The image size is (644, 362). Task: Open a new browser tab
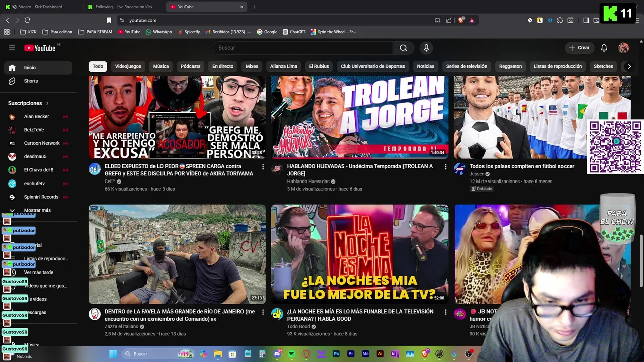point(254,7)
